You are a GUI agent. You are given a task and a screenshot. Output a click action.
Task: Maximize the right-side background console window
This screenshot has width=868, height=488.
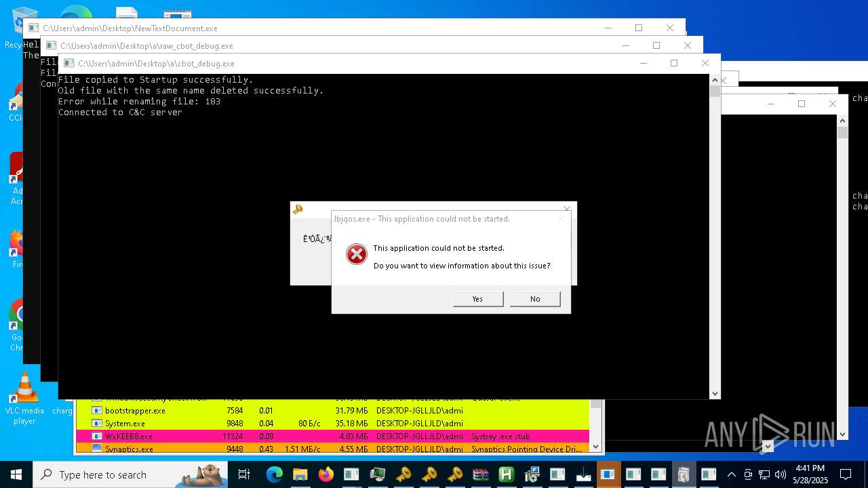pos(802,104)
